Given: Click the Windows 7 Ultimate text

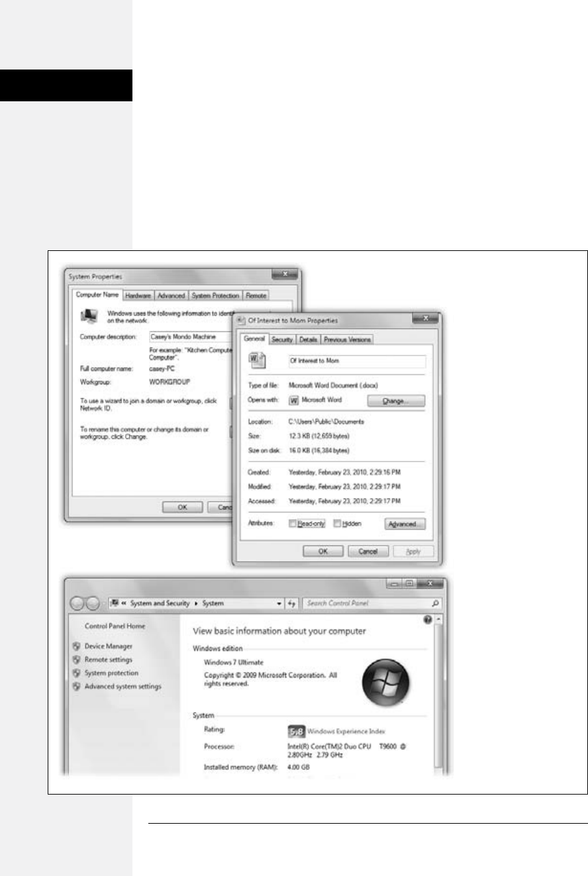Looking at the screenshot, I should tap(234, 663).
